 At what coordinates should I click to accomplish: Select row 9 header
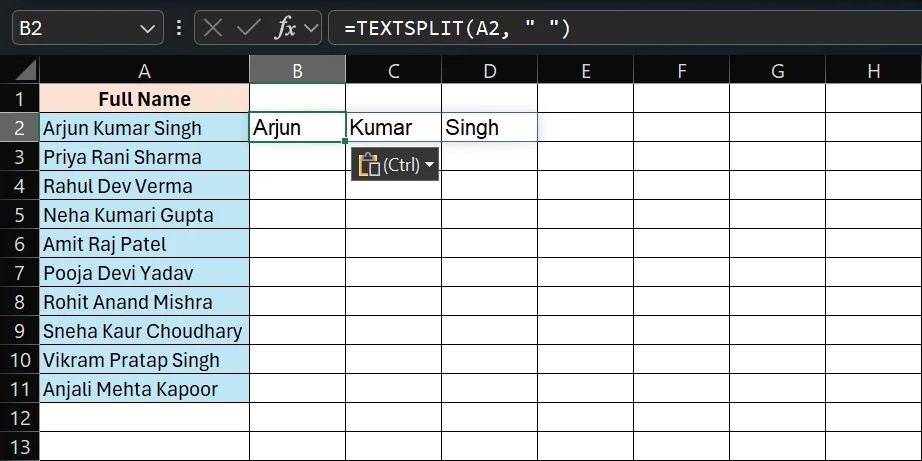19,330
